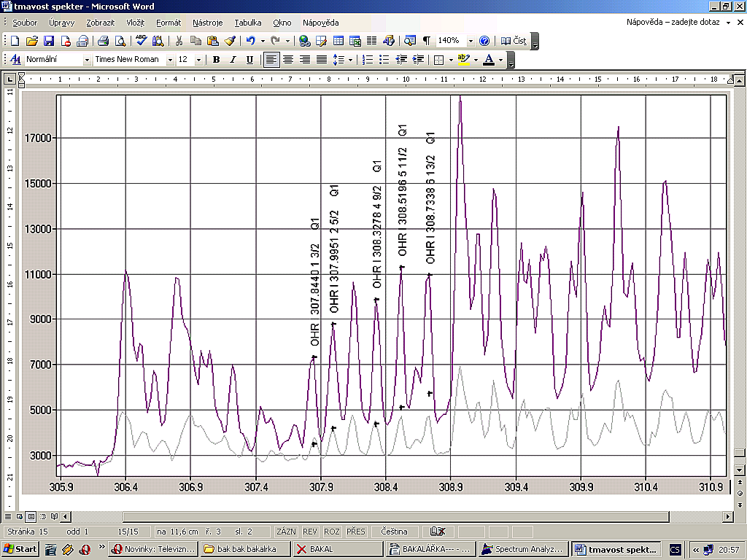The image size is (747, 560).
Task: Open Microsoft Word Help question-mark icon
Action: coord(484,41)
